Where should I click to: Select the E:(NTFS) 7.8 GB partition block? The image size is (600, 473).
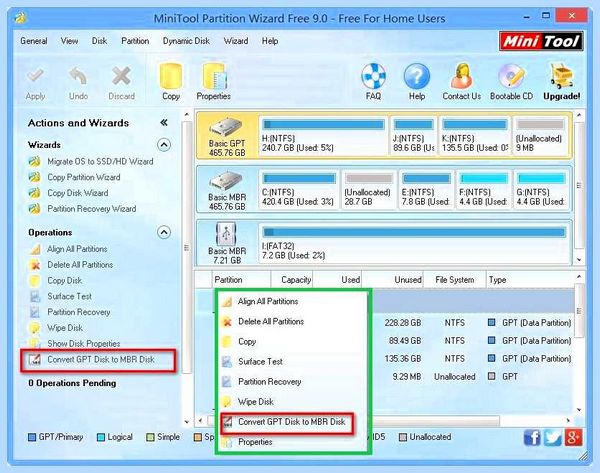point(426,190)
